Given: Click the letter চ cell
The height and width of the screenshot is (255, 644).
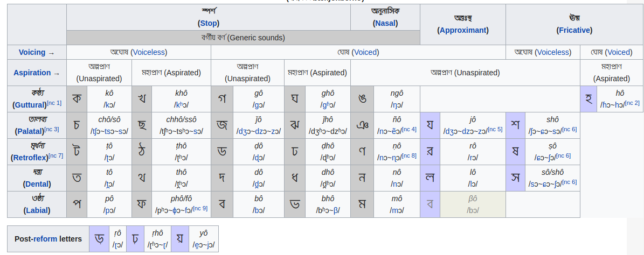Looking at the screenshot, I should 77,125.
